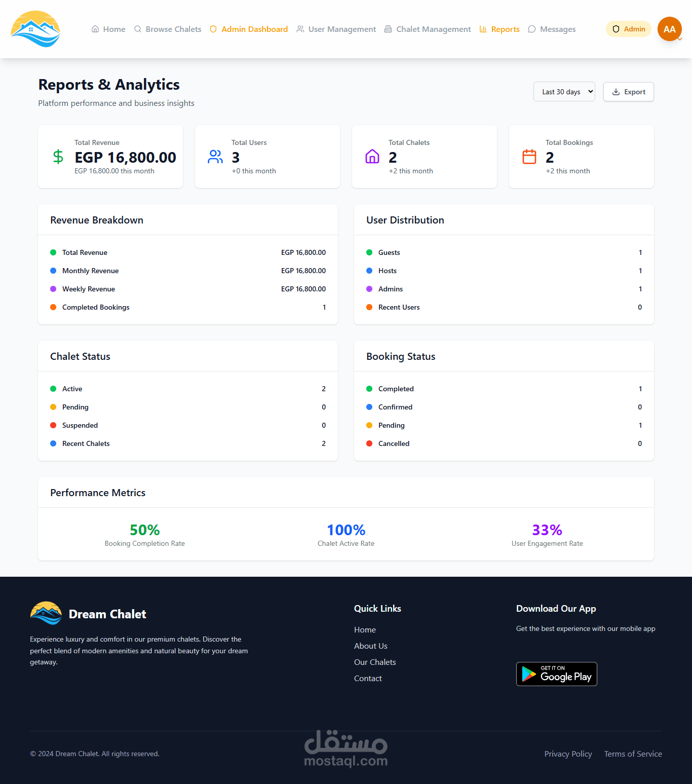Open the Last 30 days period dropdown
Screen dimensions: 692x784
(x=564, y=92)
